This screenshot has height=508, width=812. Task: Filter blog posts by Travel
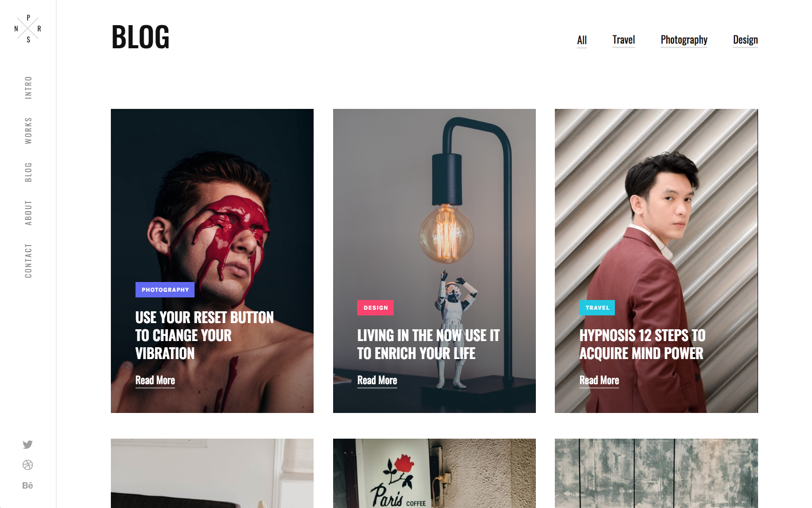click(624, 40)
